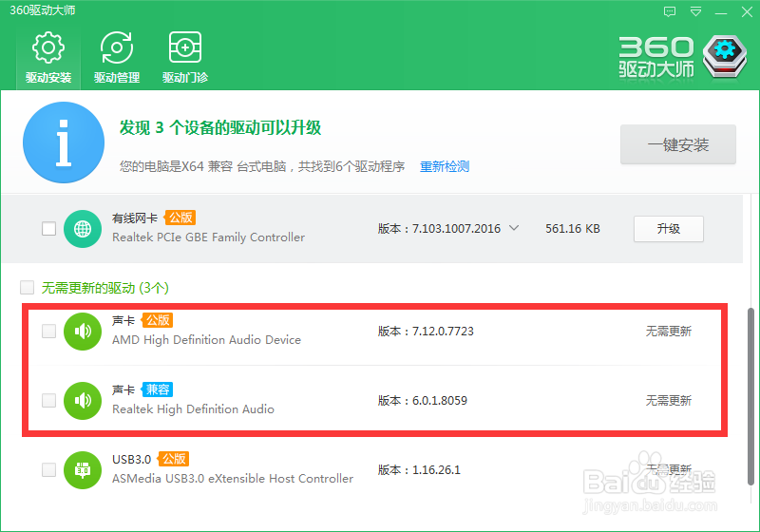Toggle the 无需更新的驱动 group checkbox

28,287
